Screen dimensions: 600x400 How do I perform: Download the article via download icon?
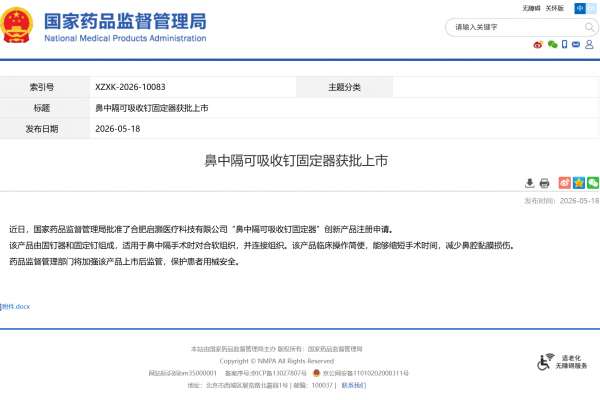coord(529,183)
